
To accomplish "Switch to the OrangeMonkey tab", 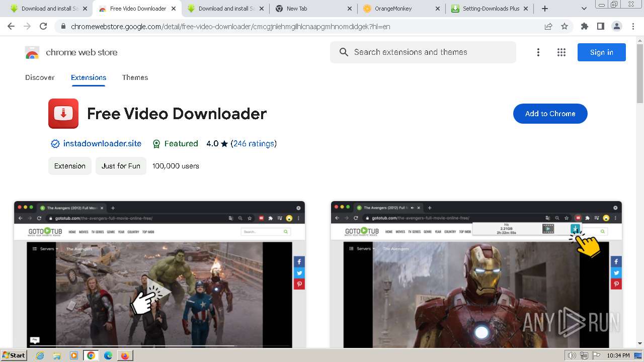I will [401, 9].
